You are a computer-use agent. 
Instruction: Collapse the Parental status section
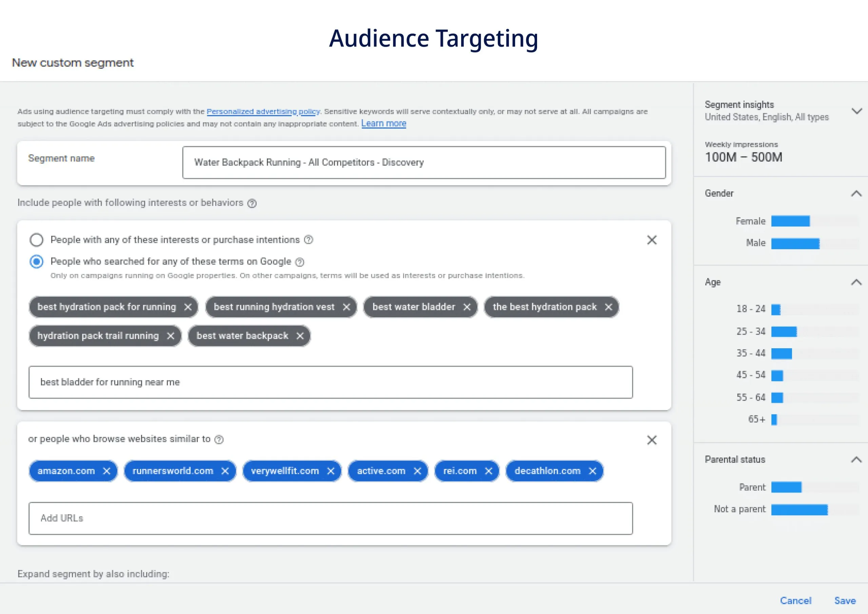[x=855, y=460]
